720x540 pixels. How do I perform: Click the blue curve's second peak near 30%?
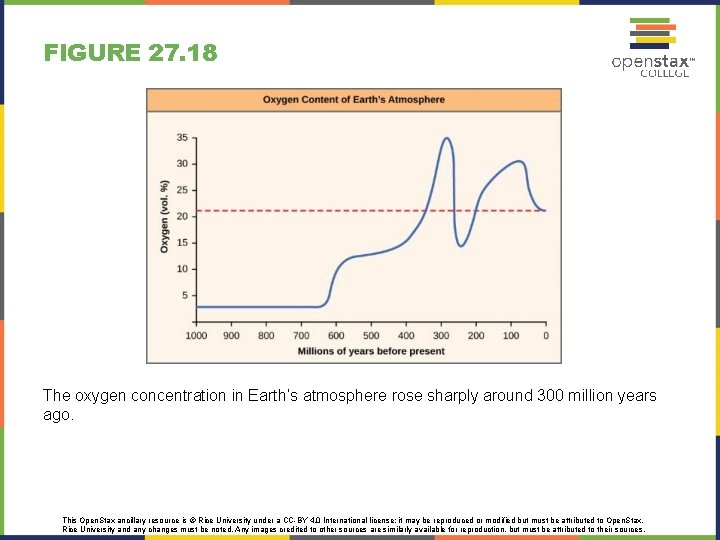tap(518, 162)
